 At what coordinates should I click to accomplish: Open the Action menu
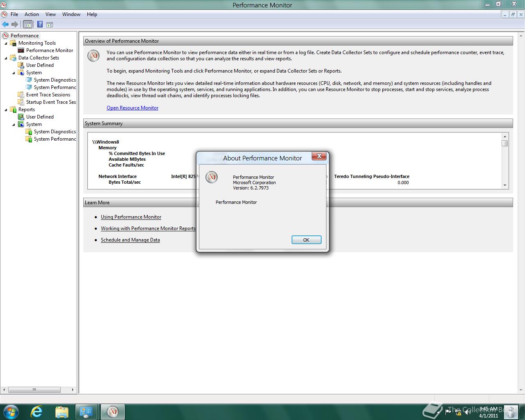[32, 14]
